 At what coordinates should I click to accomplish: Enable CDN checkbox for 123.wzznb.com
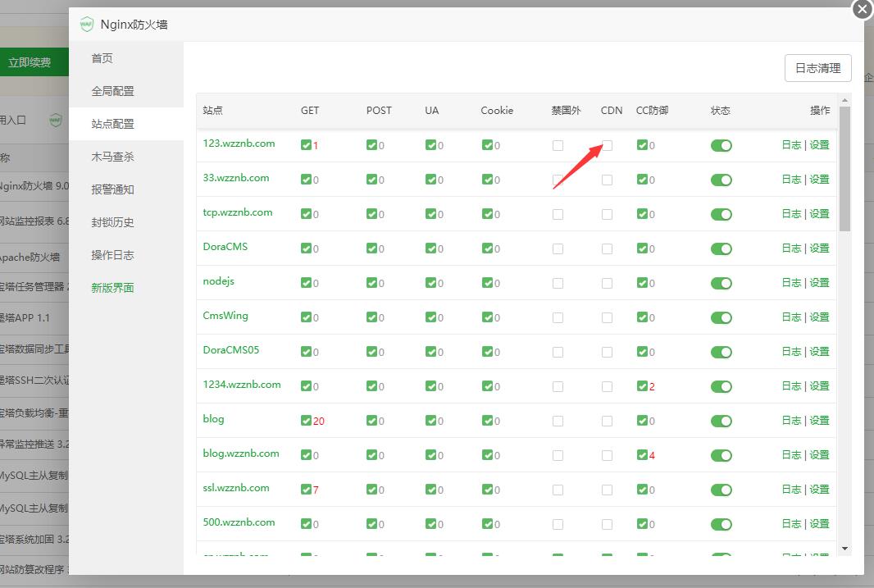[607, 145]
